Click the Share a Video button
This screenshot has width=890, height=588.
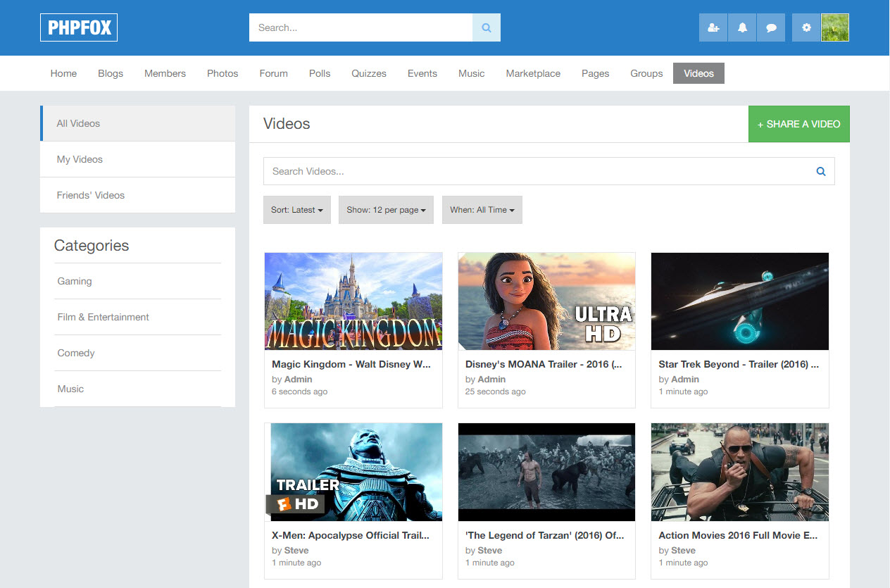point(798,124)
